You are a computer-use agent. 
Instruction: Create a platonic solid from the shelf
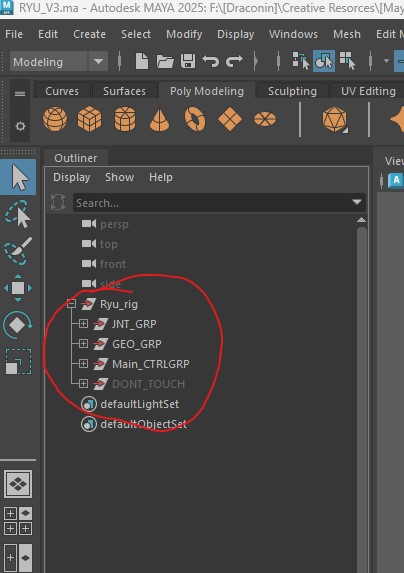click(x=334, y=119)
